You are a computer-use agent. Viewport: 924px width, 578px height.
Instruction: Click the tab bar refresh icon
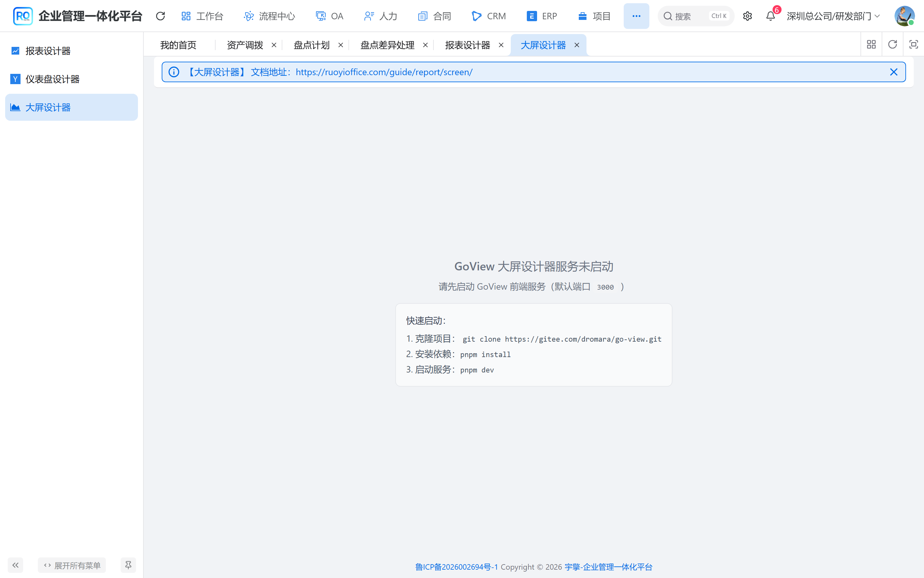click(892, 44)
